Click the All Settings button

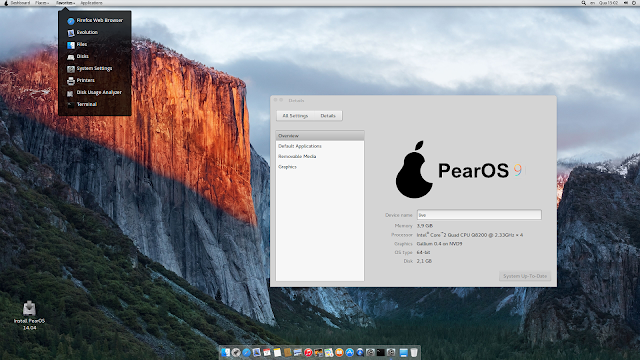tap(295, 116)
